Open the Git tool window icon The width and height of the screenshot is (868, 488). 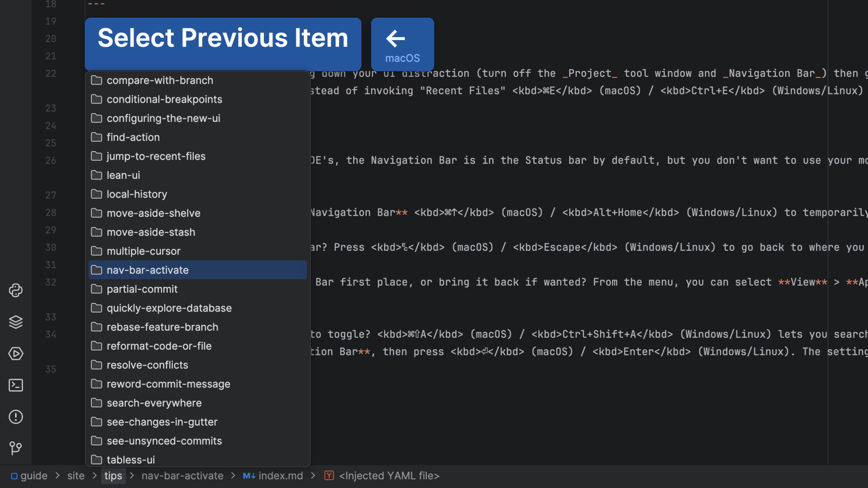[16, 448]
